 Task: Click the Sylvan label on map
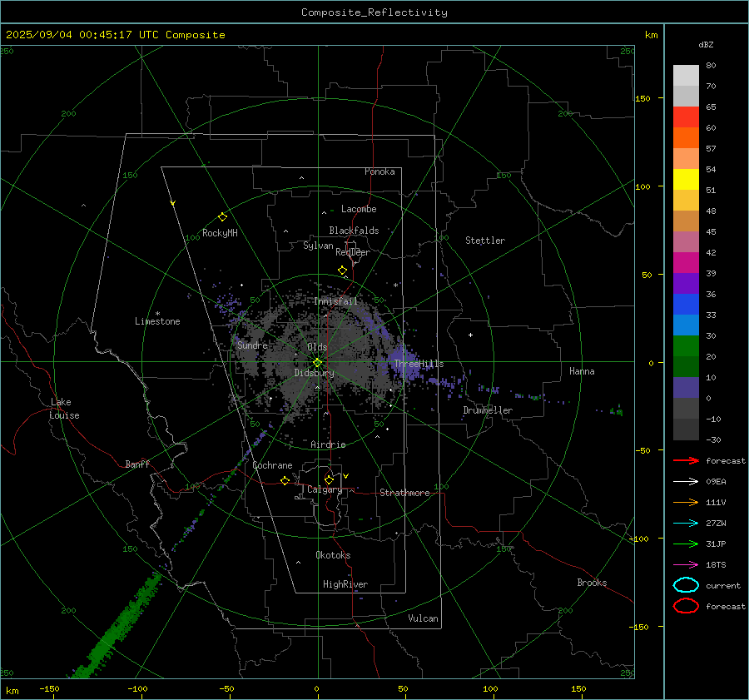[x=318, y=246]
